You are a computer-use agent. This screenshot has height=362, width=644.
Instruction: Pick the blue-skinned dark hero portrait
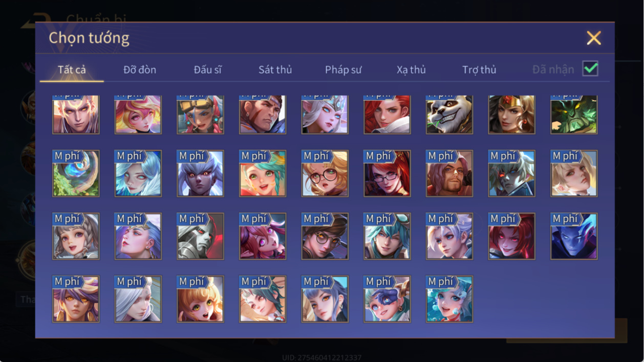pyautogui.click(x=574, y=236)
